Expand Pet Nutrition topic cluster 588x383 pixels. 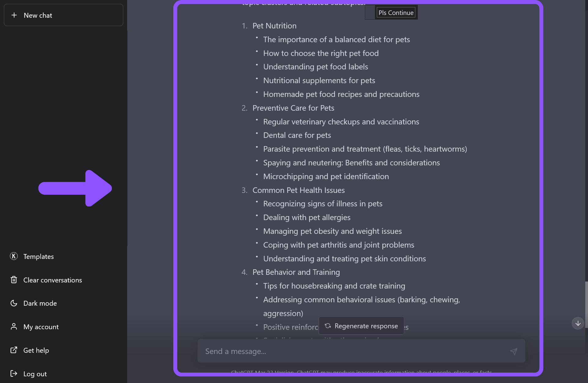[274, 25]
